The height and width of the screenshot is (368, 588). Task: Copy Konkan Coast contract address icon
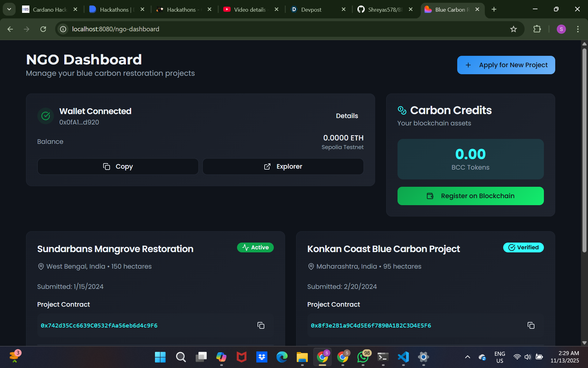(x=531, y=325)
